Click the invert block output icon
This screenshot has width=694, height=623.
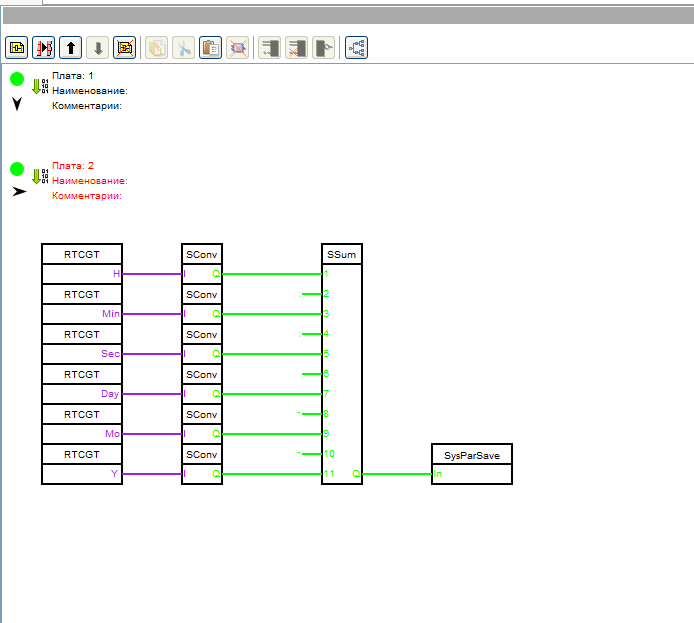point(323,47)
